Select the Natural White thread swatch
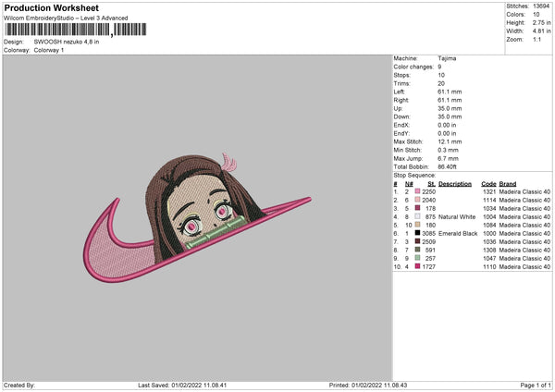The image size is (555, 392). click(417, 216)
